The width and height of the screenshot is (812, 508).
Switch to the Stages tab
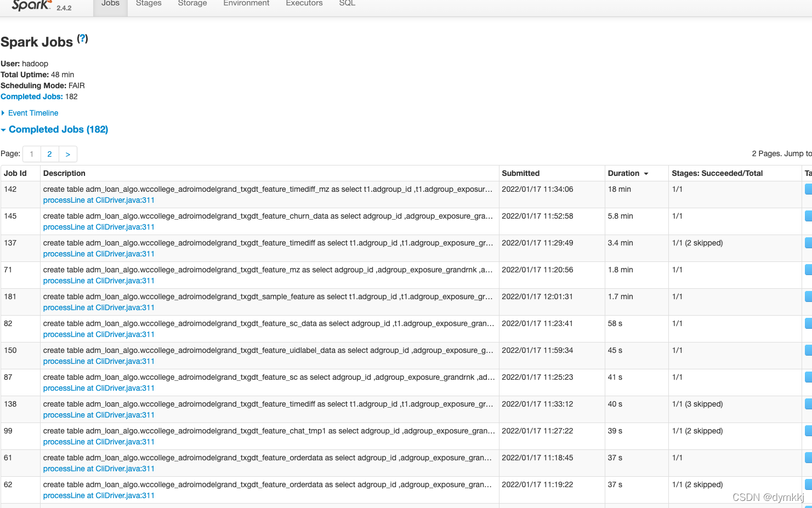pos(149,4)
